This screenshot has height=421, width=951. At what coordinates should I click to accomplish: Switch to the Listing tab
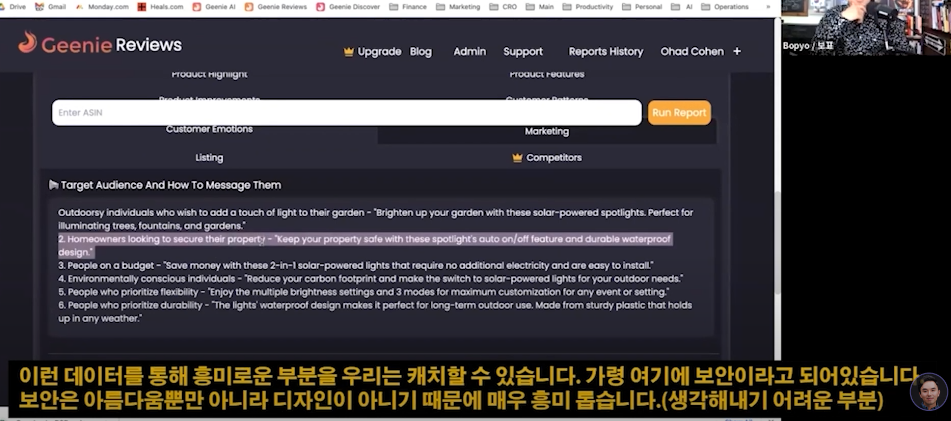point(209,158)
